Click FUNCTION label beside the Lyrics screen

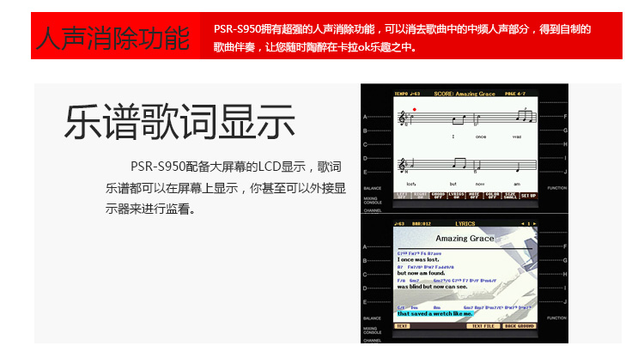(x=556, y=318)
